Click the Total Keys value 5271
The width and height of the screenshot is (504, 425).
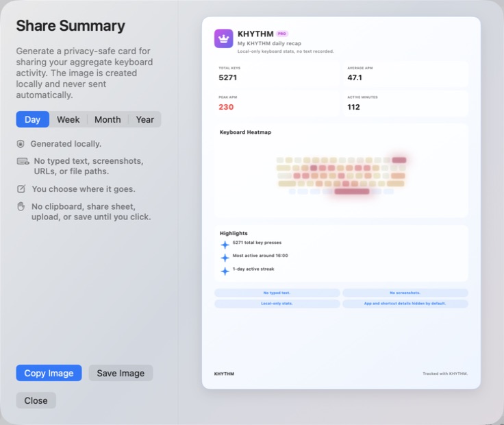227,77
